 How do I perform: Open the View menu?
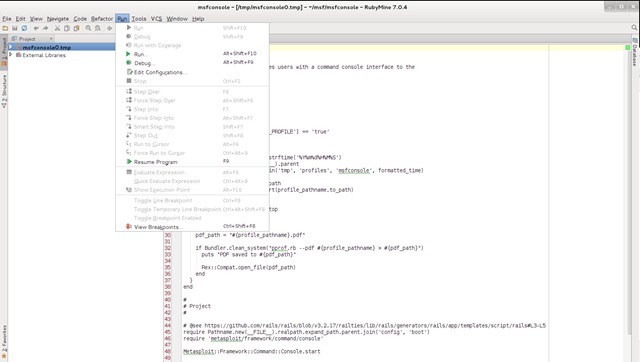(36, 19)
